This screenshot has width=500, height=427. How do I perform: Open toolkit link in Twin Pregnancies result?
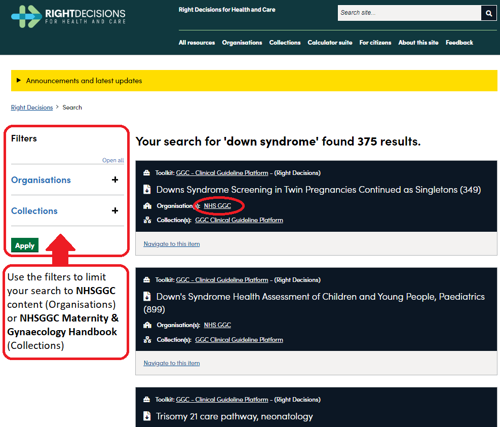point(222,173)
